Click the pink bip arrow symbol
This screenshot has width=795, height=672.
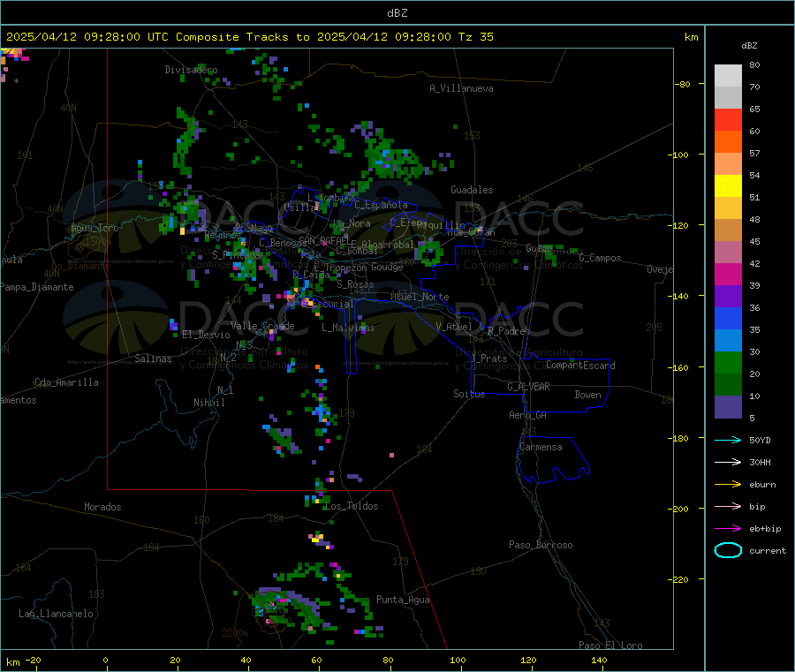[x=728, y=506]
